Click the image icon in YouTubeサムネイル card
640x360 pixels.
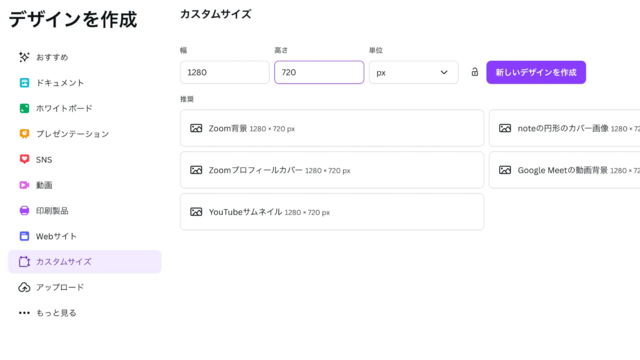[x=196, y=212]
